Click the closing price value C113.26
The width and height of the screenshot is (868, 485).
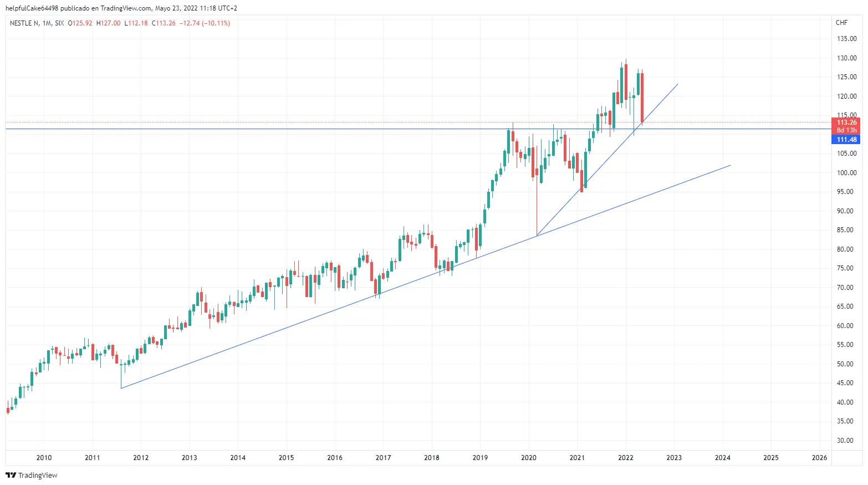(164, 23)
